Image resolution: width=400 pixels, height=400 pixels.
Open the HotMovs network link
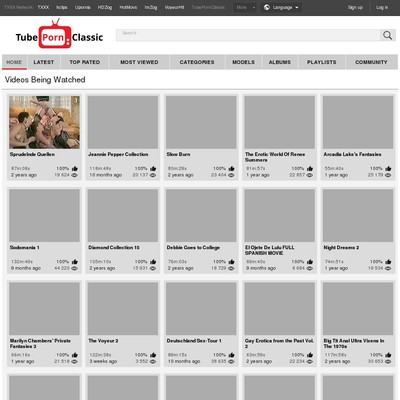coord(128,7)
